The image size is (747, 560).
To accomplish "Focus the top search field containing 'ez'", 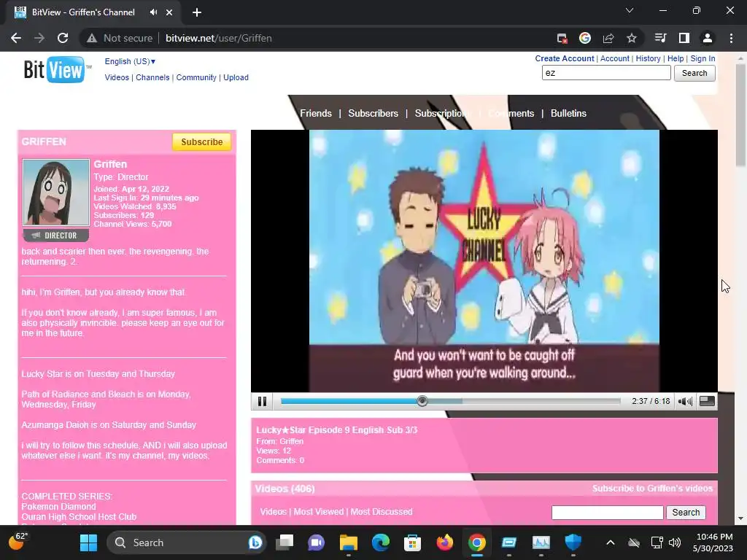I will click(x=606, y=73).
